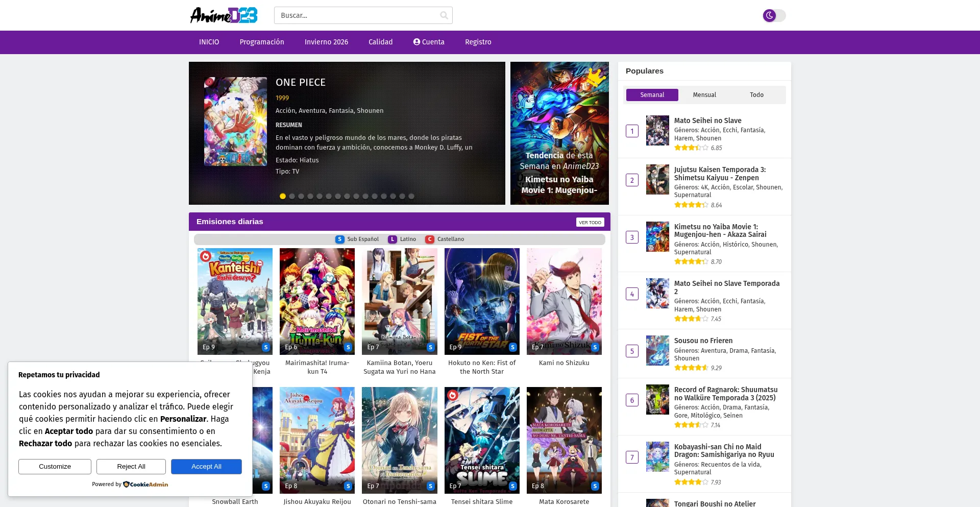This screenshot has width=980, height=507.
Task: Select the Todo popular tab
Action: (x=756, y=95)
